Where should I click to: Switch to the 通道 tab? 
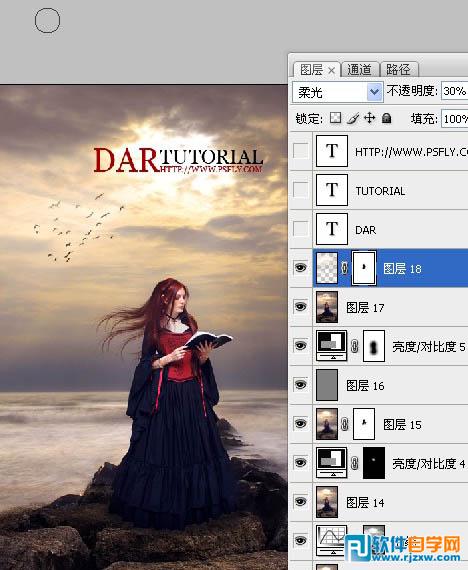360,69
